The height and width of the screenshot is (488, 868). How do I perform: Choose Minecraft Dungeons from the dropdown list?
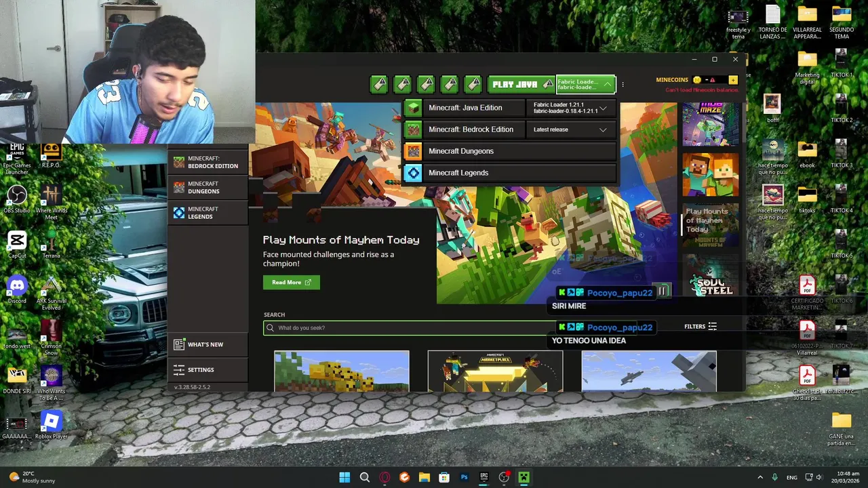point(510,151)
